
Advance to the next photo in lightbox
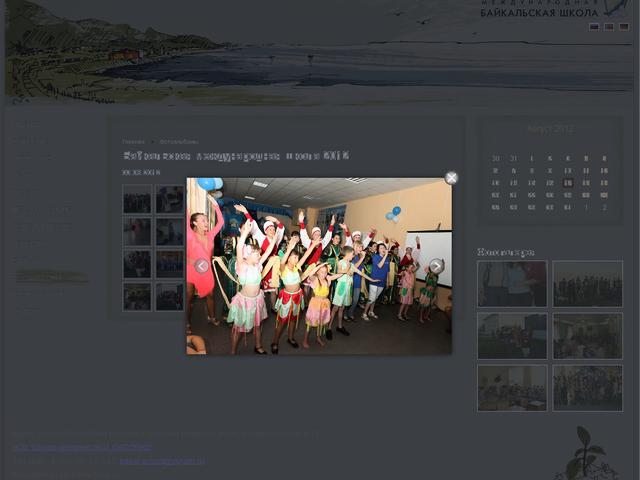[x=436, y=266]
